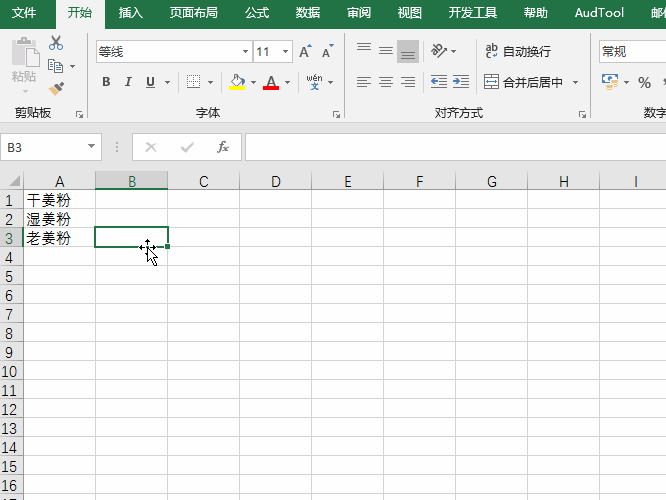Screen dimensions: 666x500
Task: Align text to middle vertically
Action: click(386, 51)
